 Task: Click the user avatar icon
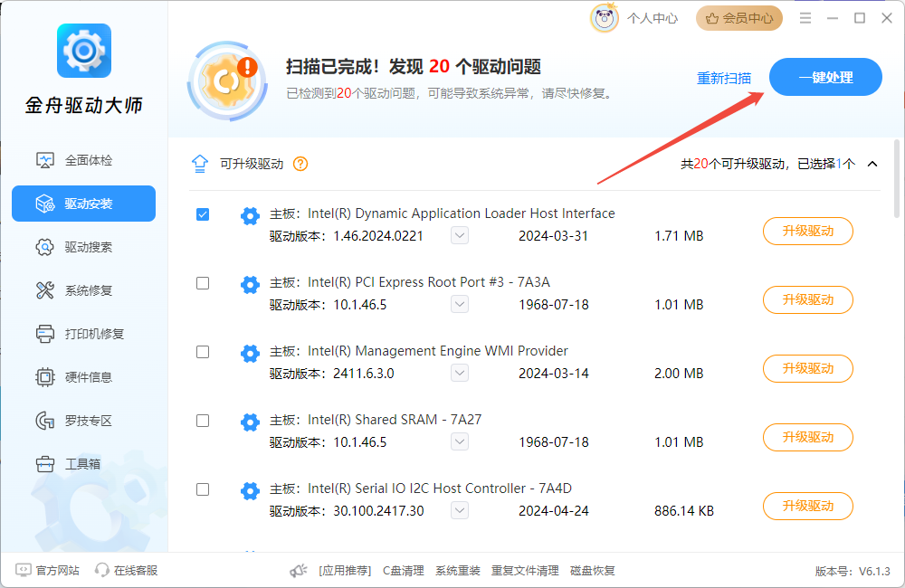pyautogui.click(x=605, y=18)
